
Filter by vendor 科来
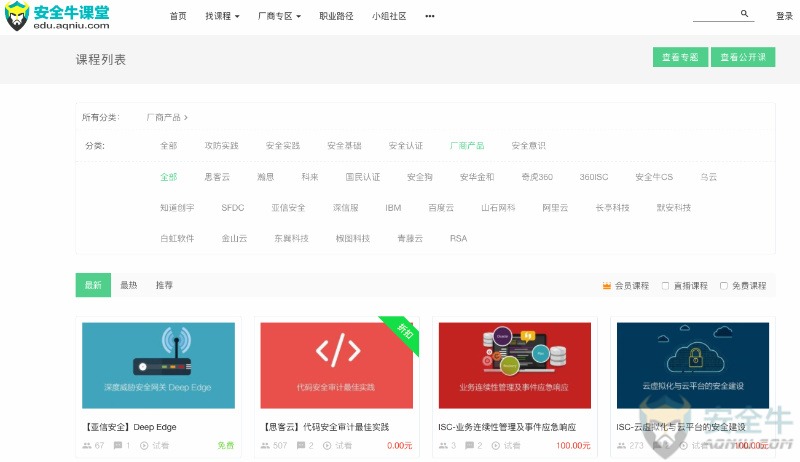click(x=310, y=177)
